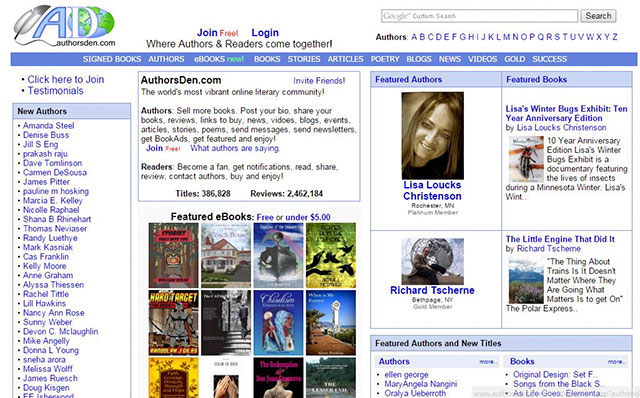The height and width of the screenshot is (398, 640).
Task: Open the SUCCESS menu item
Action: (x=549, y=59)
